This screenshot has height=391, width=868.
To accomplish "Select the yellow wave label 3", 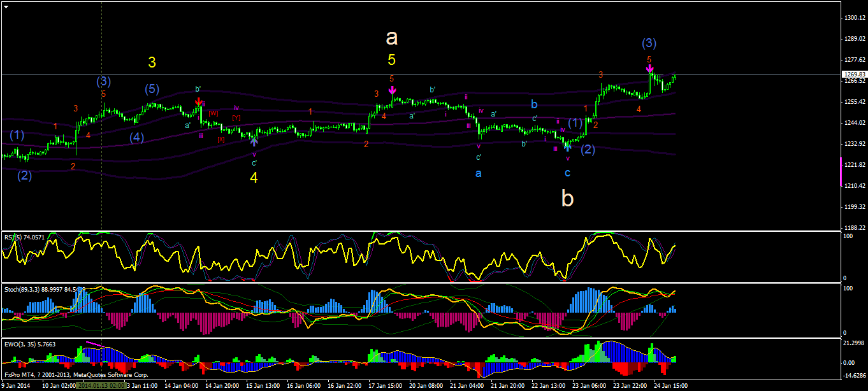I will coord(152,62).
